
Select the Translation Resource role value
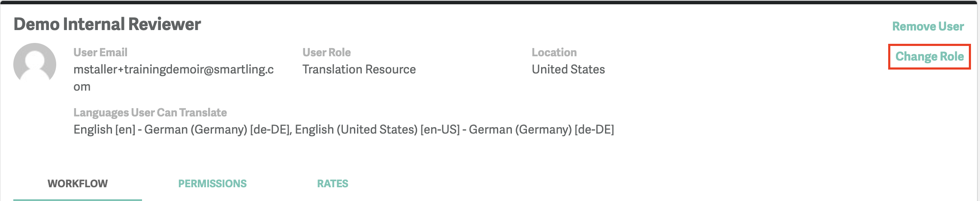359,70
